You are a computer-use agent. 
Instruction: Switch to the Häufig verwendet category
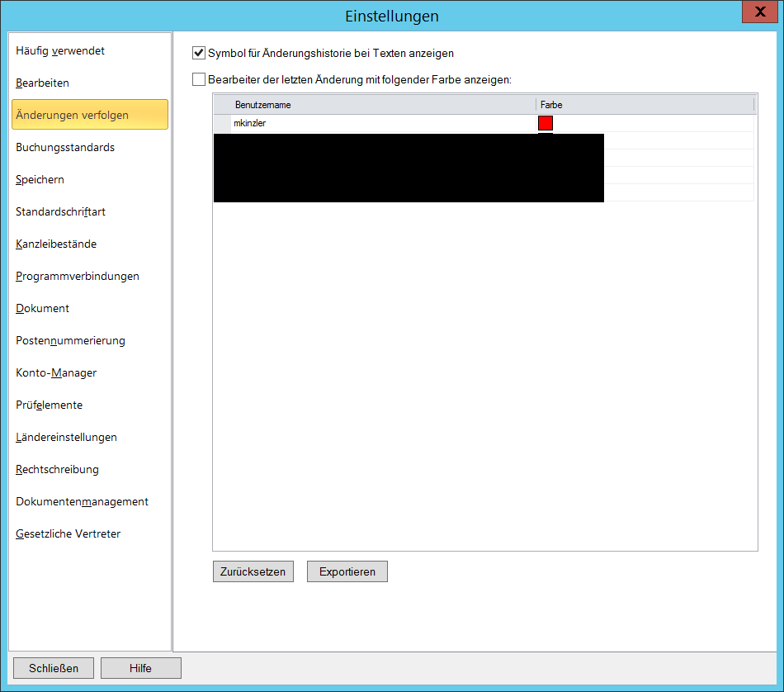click(59, 50)
